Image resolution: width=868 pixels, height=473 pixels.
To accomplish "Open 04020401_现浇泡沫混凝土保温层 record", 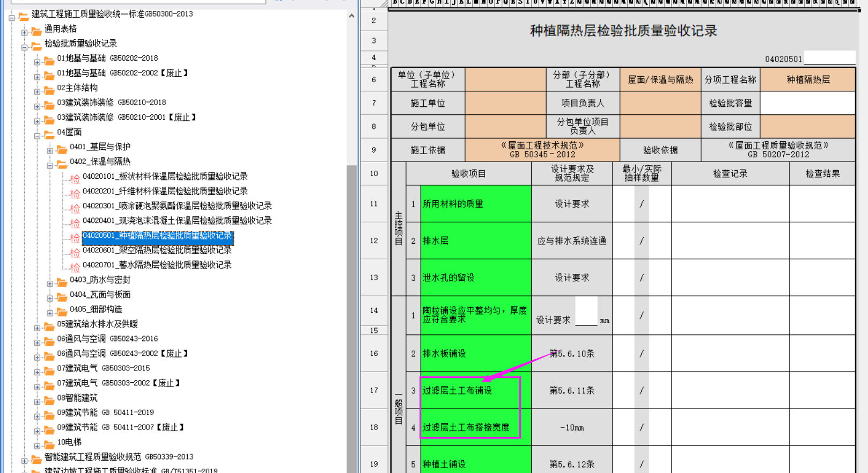I will click(177, 221).
